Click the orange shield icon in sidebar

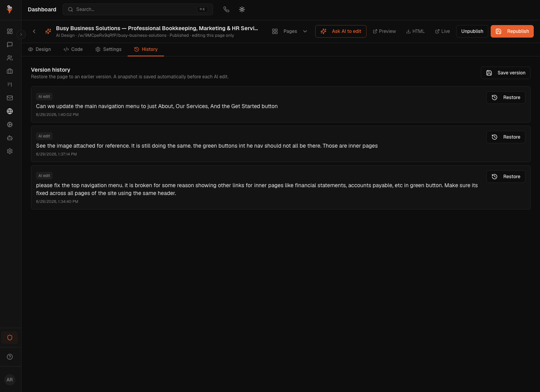[10, 338]
